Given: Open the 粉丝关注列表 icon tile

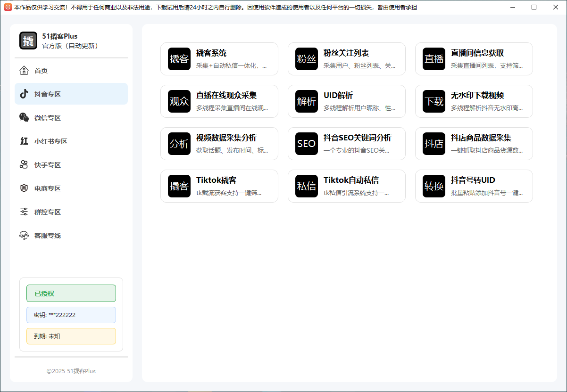Looking at the screenshot, I should point(307,59).
